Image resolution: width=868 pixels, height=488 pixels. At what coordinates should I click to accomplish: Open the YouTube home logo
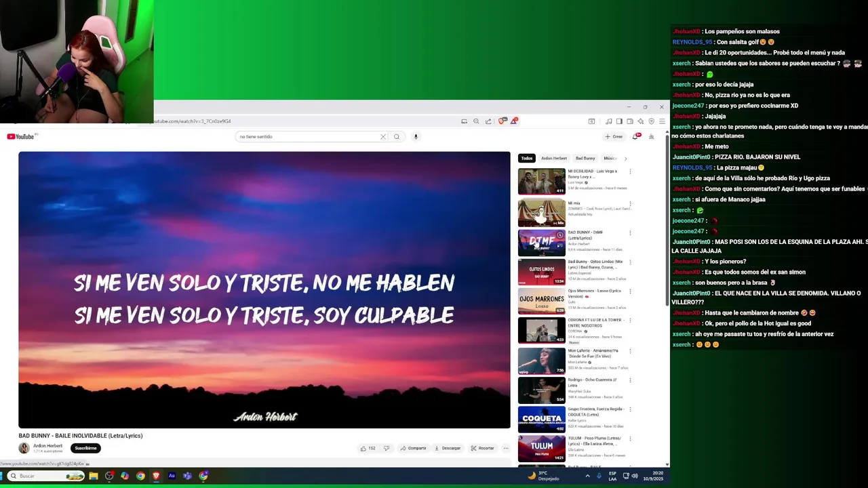(x=20, y=136)
